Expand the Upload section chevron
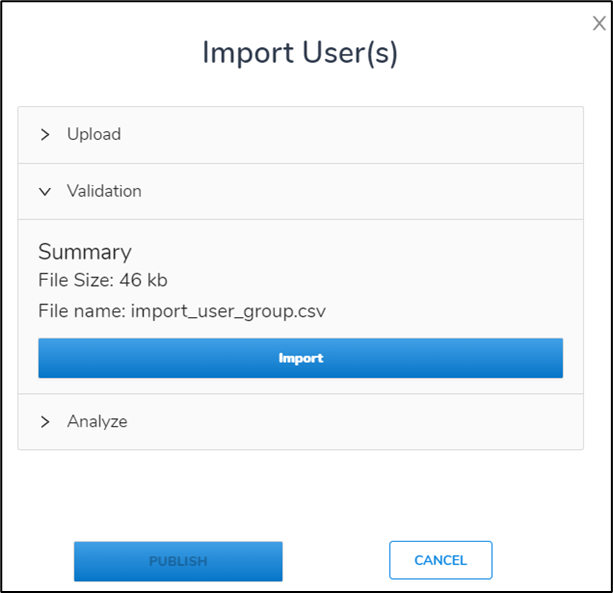Viewport: 613px width, 593px height. pos(45,134)
